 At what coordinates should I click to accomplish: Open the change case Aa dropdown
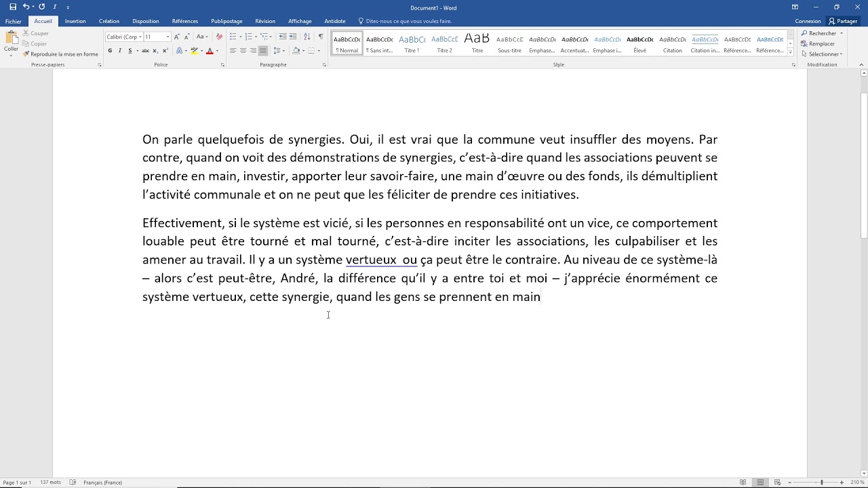tap(202, 37)
